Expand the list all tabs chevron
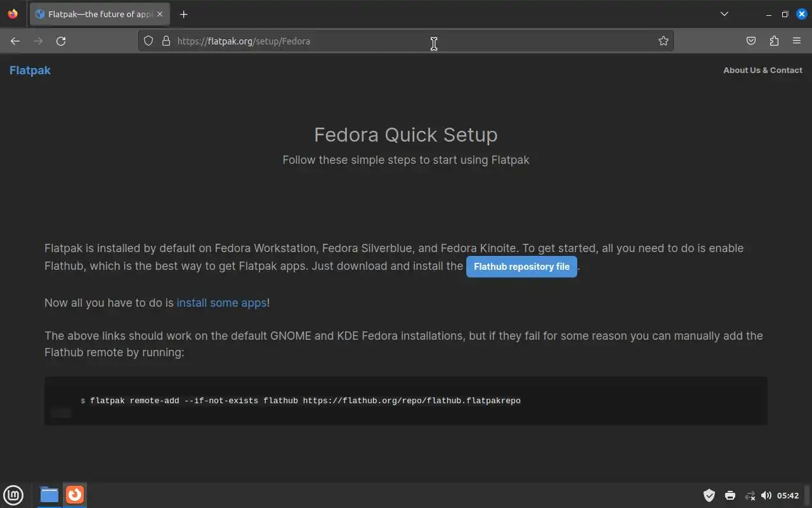This screenshot has width=812, height=508. pos(724,14)
